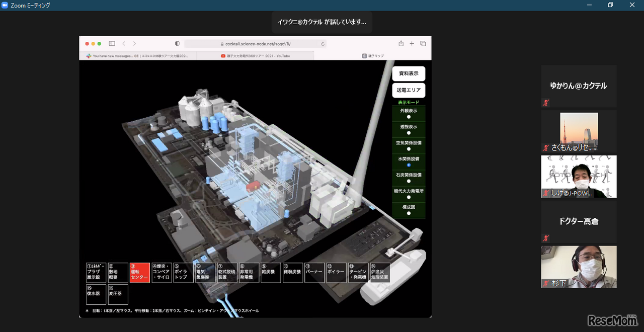Choose the 空気関係設備 display mode

[x=409, y=149]
